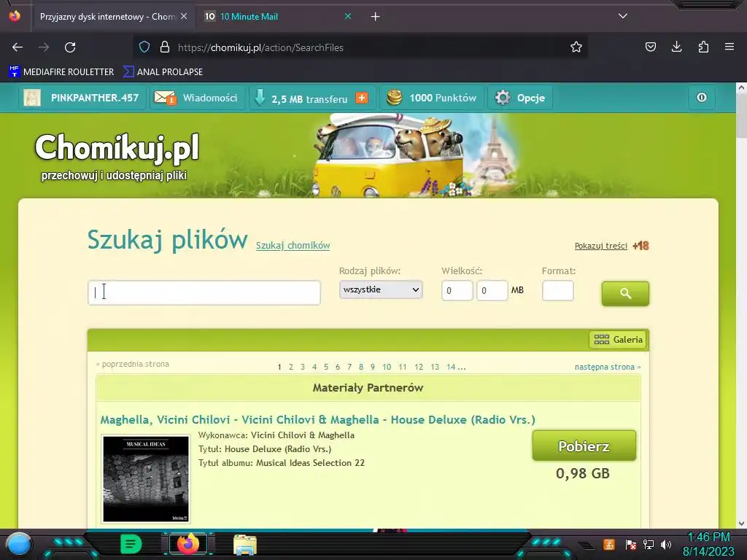Open the green notes app in taskbar
Screen dimensions: 747x560
coord(131,544)
